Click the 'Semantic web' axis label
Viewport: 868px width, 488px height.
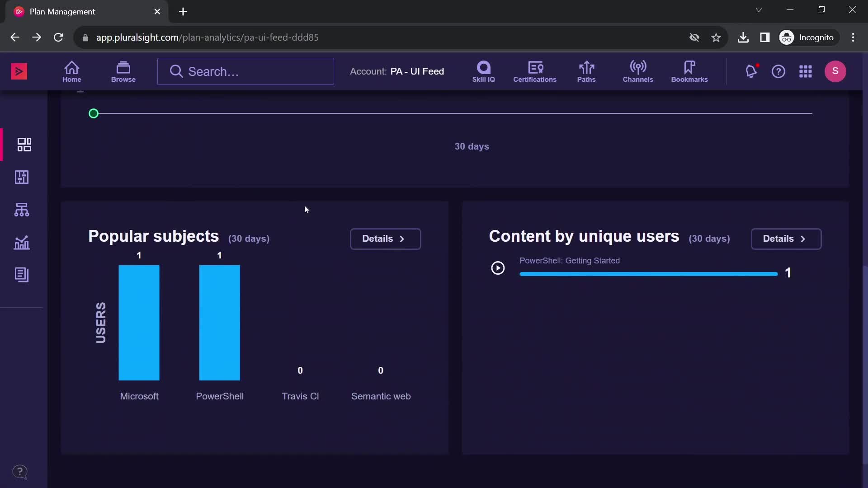click(381, 396)
